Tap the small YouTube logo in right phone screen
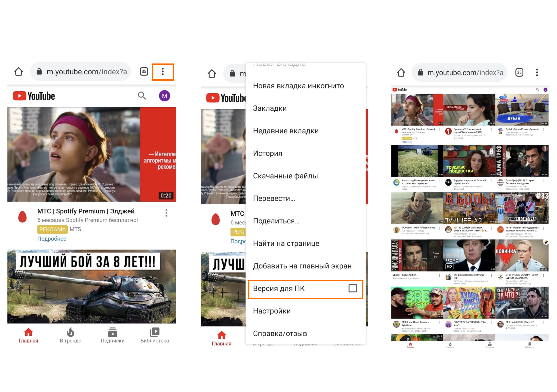The height and width of the screenshot is (392, 557). [400, 90]
